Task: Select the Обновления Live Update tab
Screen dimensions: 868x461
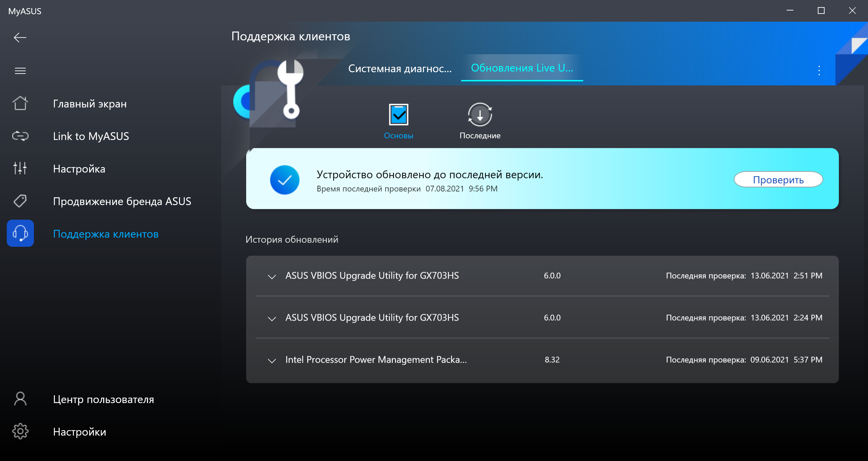Action: click(x=522, y=68)
